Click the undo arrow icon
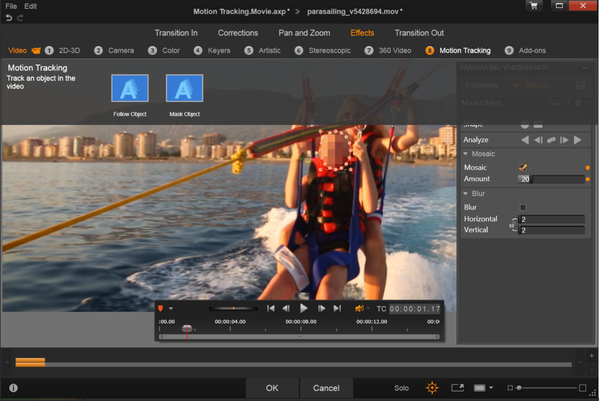 point(9,18)
